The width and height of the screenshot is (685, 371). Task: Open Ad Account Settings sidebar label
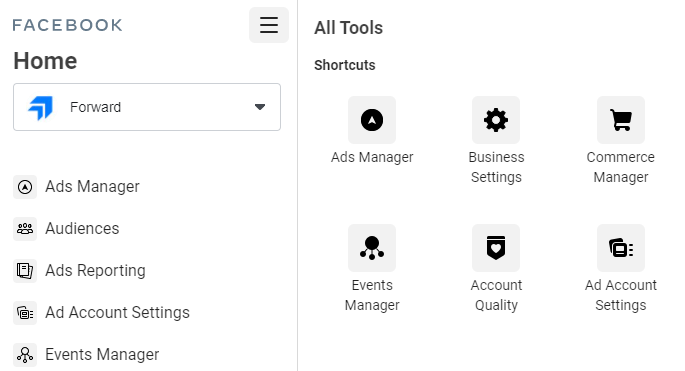118,312
